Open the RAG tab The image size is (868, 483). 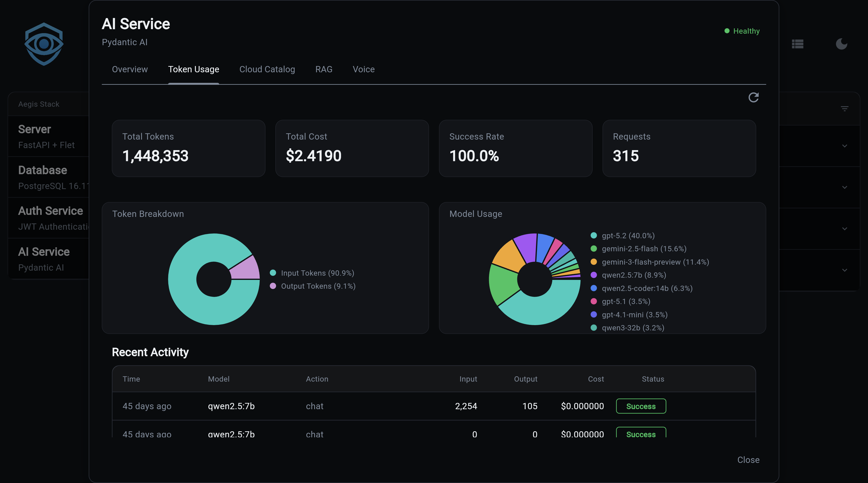pos(323,69)
